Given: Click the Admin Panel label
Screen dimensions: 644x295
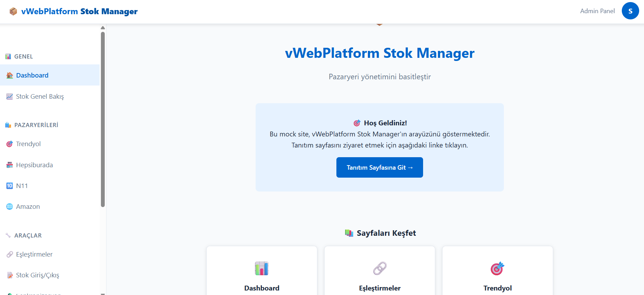Looking at the screenshot, I should point(597,11).
